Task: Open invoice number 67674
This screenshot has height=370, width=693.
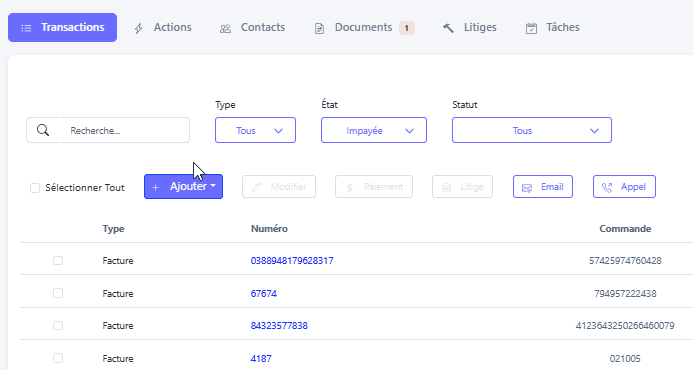Action: point(264,293)
